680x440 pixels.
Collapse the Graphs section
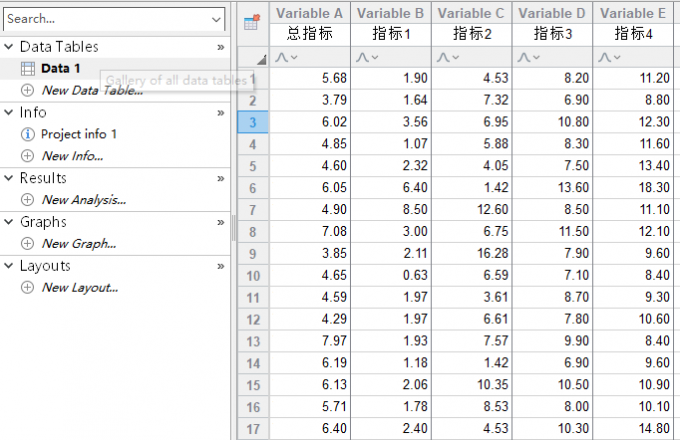[9, 222]
